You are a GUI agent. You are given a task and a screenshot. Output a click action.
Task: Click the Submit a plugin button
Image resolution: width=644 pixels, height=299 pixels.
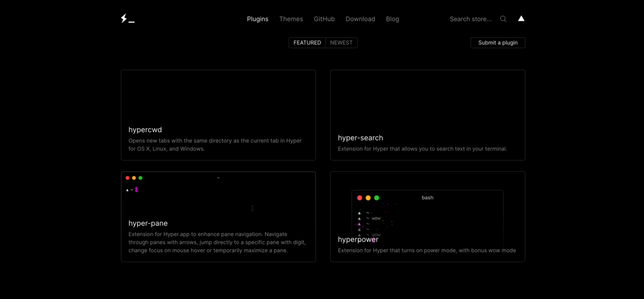point(498,43)
